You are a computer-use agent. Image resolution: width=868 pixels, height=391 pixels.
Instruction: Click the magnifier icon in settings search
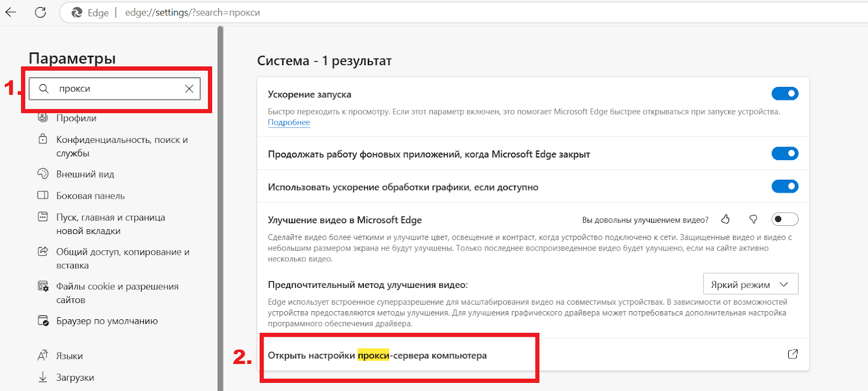click(44, 89)
